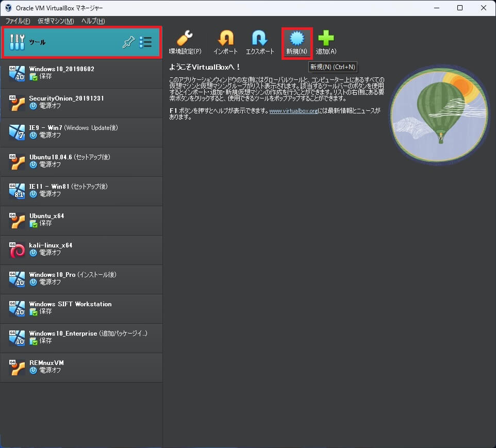Click the REMnuxVM OS icon
Screen dimensions: 496x448
tap(17, 367)
